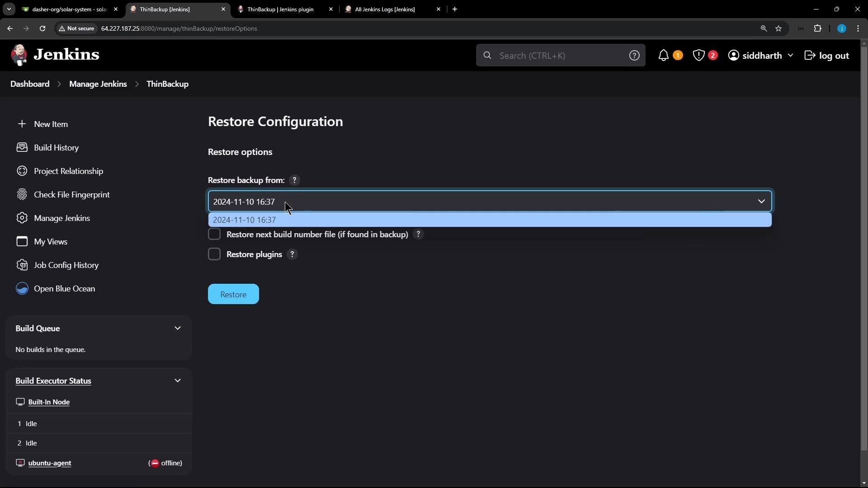Image resolution: width=868 pixels, height=488 pixels.
Task: Click help icon next to Restore backup from
Action: click(x=294, y=180)
